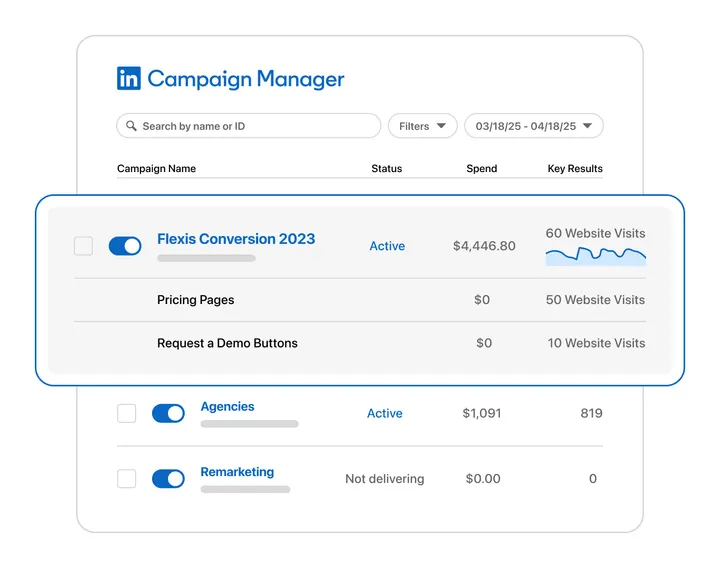Open the Agencies campaign link

(227, 406)
